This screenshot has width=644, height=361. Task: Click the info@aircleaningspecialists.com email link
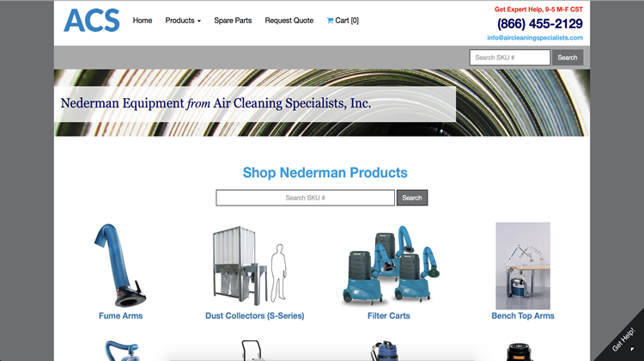[535, 38]
